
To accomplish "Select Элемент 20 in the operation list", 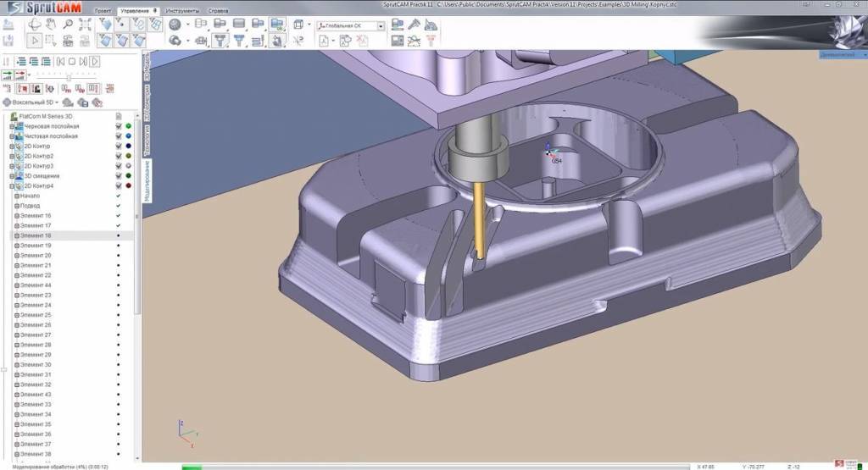I will 36,255.
